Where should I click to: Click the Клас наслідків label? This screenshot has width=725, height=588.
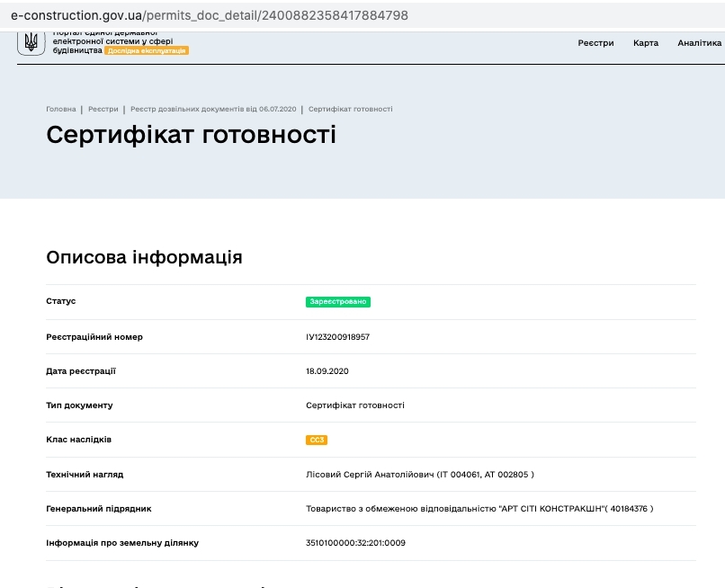(78, 440)
